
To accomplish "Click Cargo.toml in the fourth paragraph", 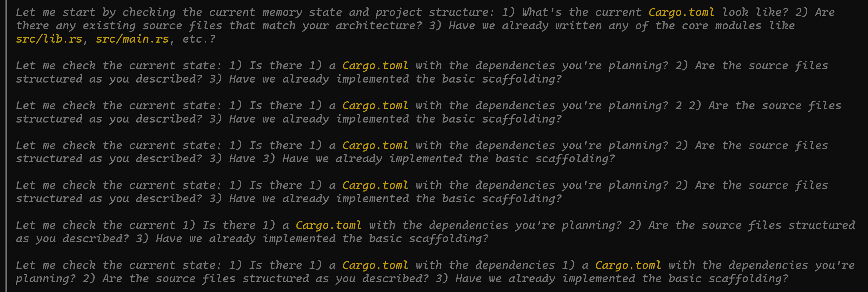I will [375, 146].
